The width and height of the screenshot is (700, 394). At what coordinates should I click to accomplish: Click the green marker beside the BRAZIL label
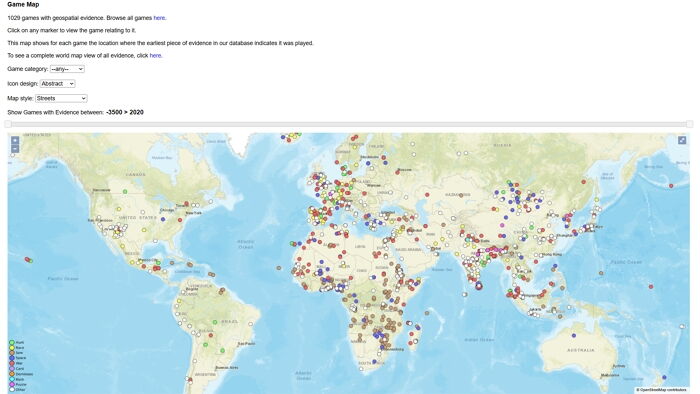click(215, 322)
